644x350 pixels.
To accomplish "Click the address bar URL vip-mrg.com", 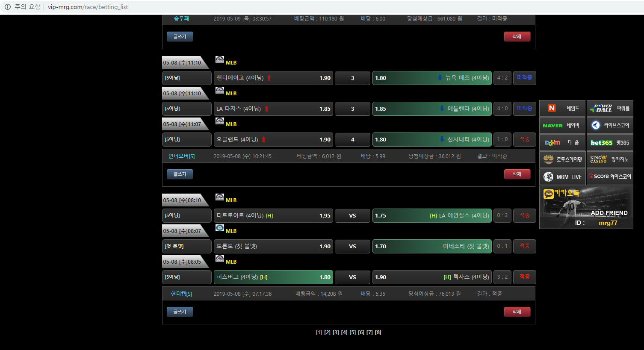I will (88, 7).
